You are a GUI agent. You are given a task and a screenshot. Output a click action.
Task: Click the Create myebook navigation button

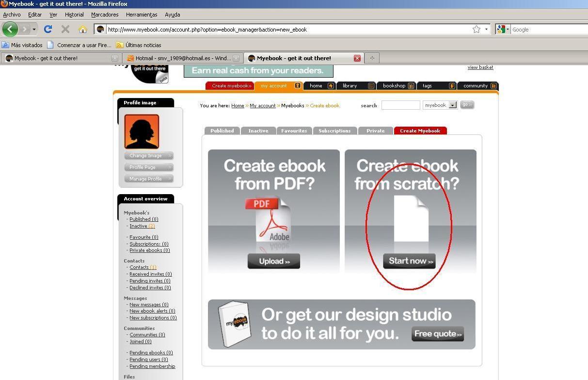coord(230,86)
